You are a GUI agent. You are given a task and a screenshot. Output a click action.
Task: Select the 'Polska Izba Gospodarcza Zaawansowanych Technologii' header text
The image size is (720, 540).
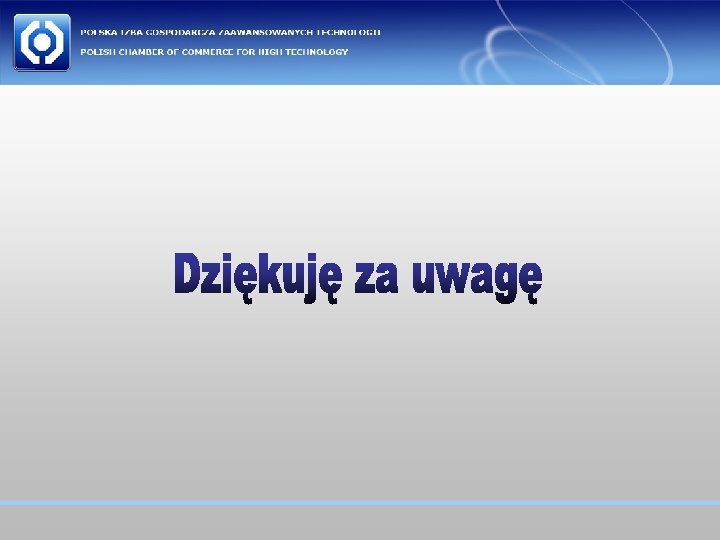(x=231, y=32)
